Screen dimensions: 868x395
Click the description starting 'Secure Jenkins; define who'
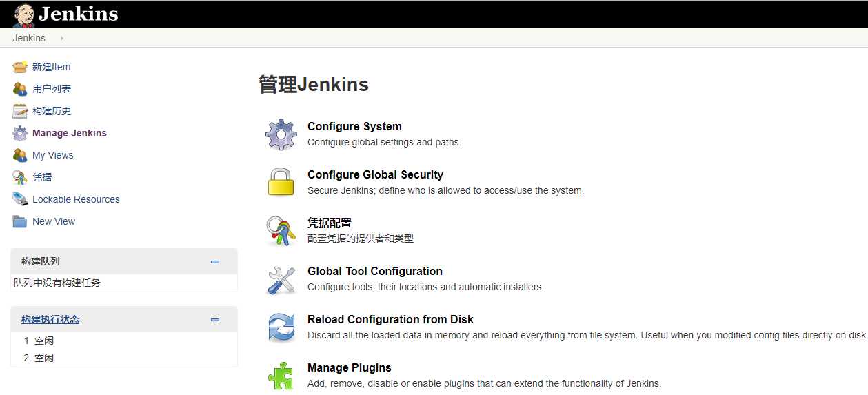pyautogui.click(x=445, y=190)
